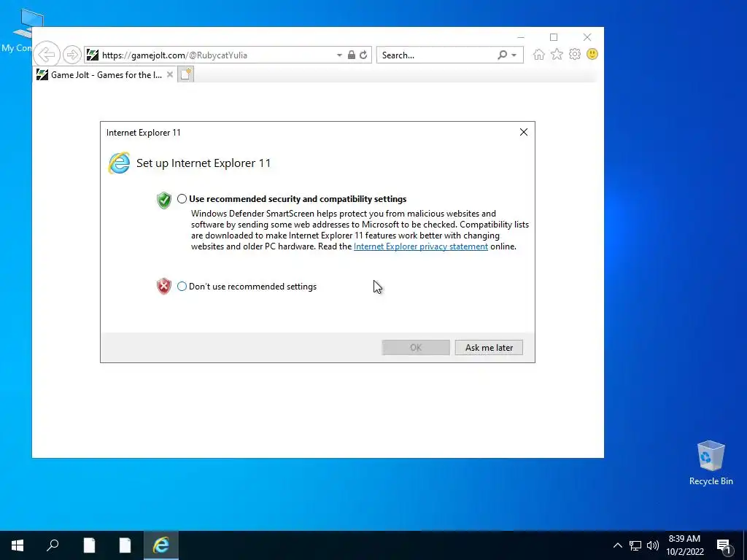Click Internet Explorer icon on taskbar
The height and width of the screenshot is (560, 747).
click(161, 545)
